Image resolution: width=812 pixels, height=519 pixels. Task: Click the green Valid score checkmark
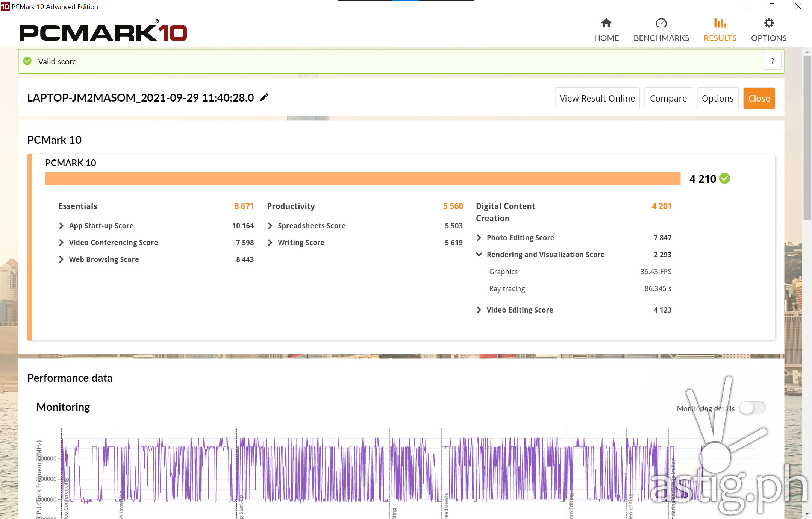(x=27, y=61)
